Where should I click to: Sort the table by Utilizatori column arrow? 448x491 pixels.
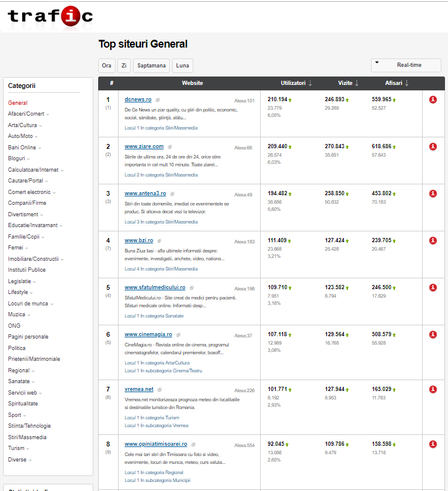[x=310, y=83]
